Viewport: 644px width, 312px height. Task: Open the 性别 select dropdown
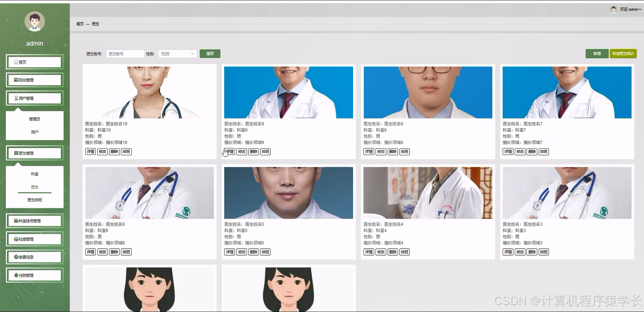178,54
